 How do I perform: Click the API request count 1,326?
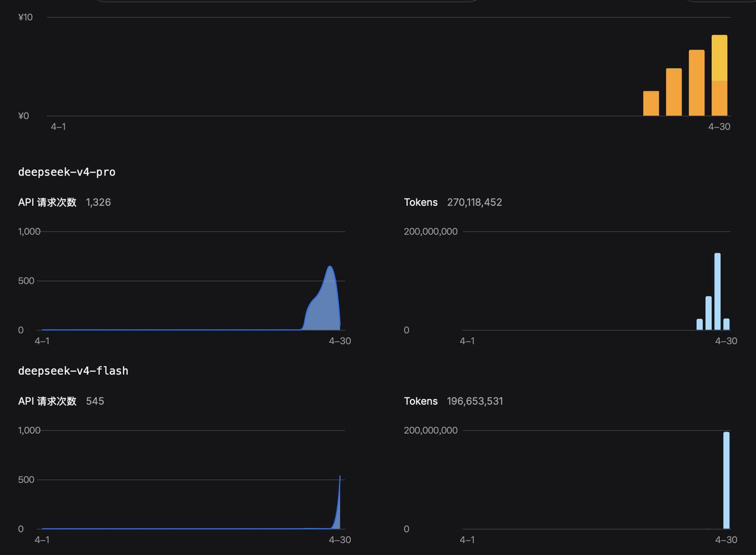98,202
